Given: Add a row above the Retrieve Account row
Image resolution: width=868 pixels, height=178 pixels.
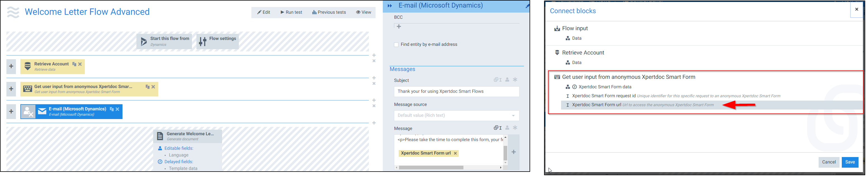Looking at the screenshot, I should point(374,55).
